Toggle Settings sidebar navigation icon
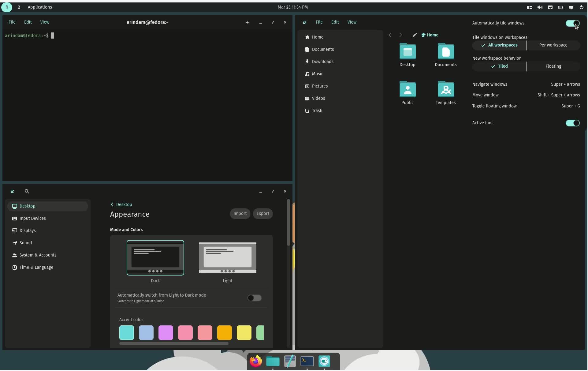588x371 pixels. (12, 192)
